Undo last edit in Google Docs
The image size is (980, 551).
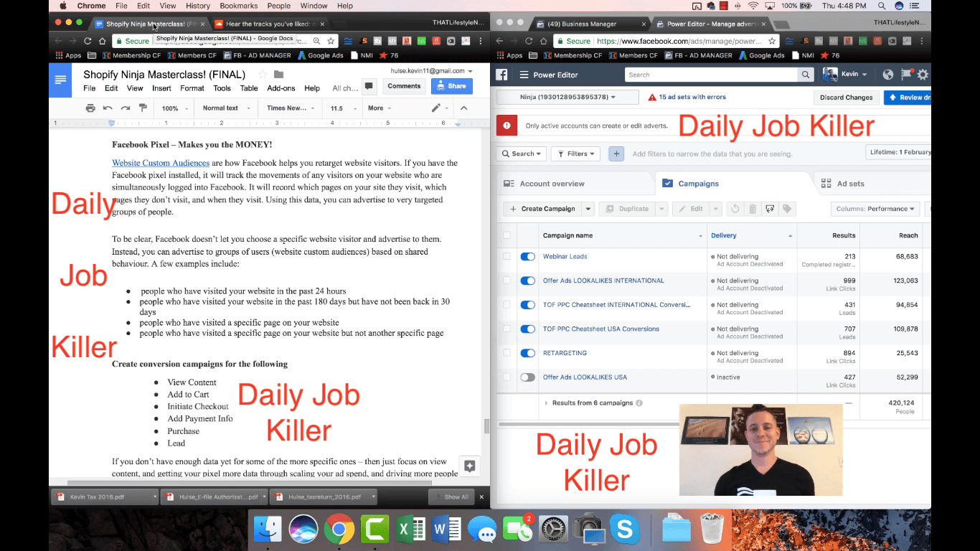click(108, 108)
